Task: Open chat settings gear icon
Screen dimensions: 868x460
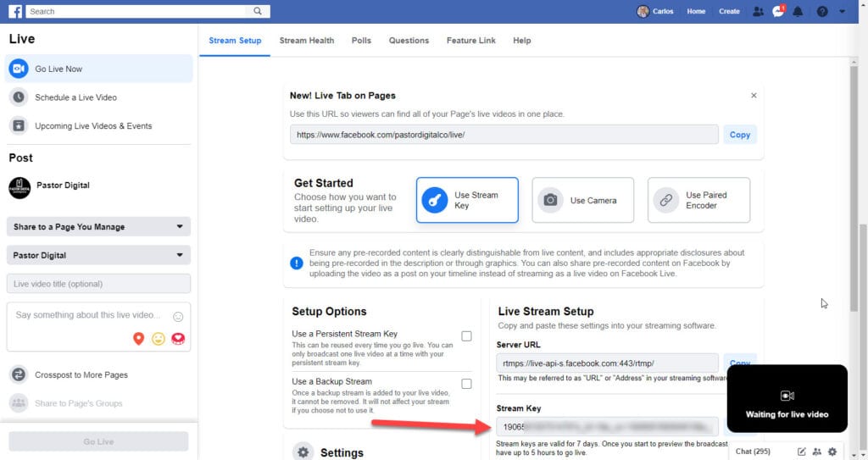Action: (832, 452)
